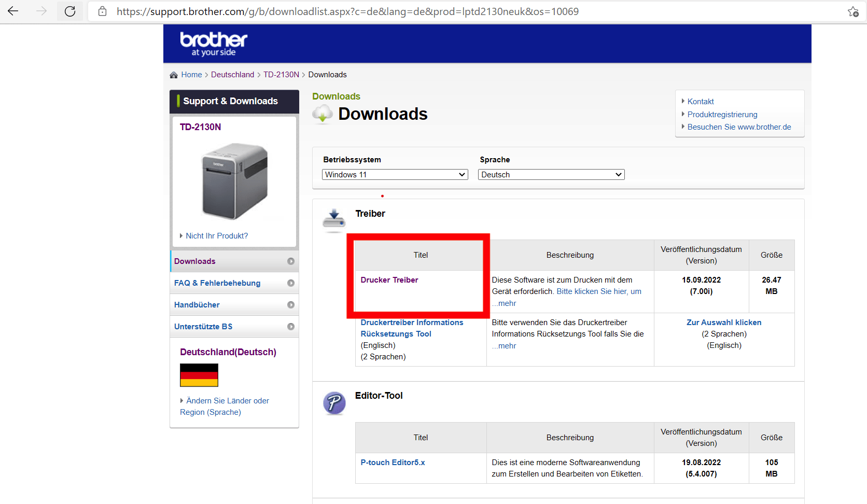Open the Kontakt link

pyautogui.click(x=701, y=102)
